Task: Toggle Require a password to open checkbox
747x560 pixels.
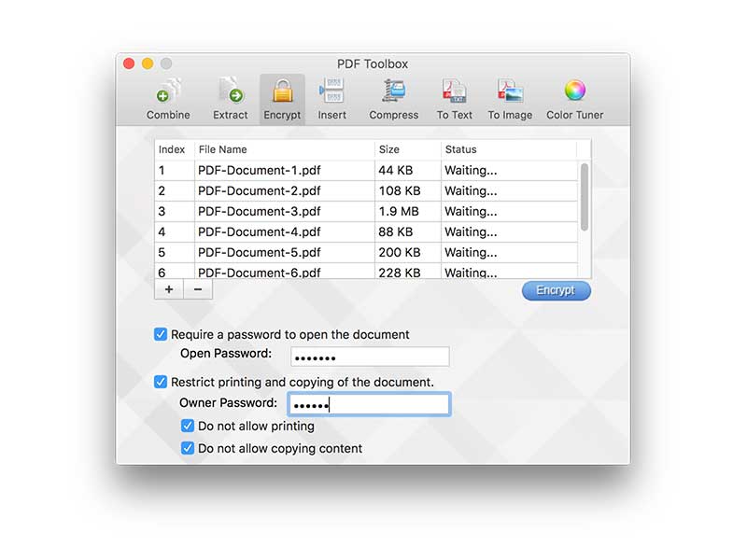Action: coord(161,334)
